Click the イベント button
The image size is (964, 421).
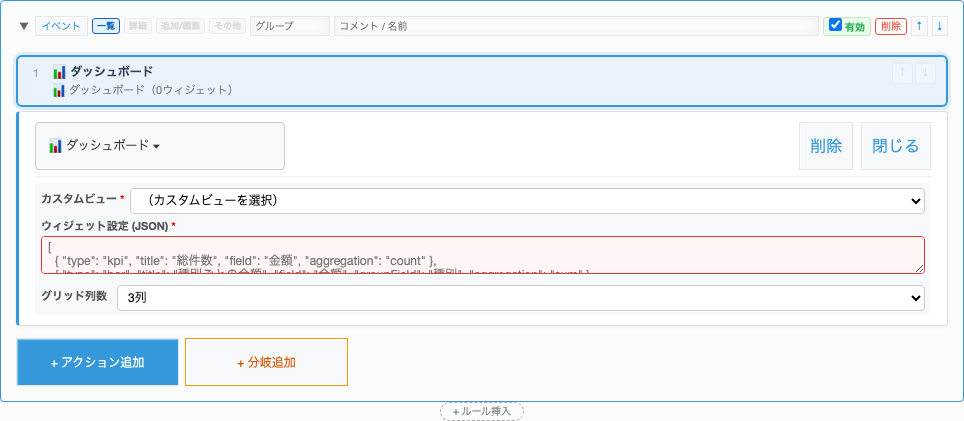(61, 26)
